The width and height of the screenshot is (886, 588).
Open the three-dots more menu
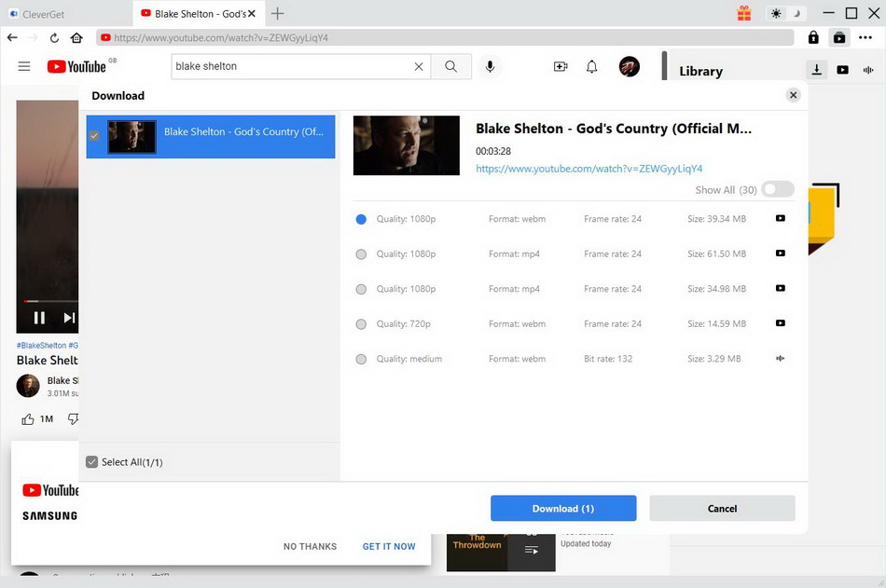865,38
